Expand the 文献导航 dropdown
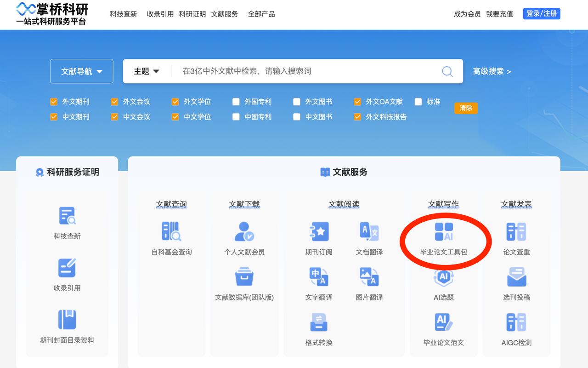Viewport: 588px width, 368px height. [x=81, y=71]
